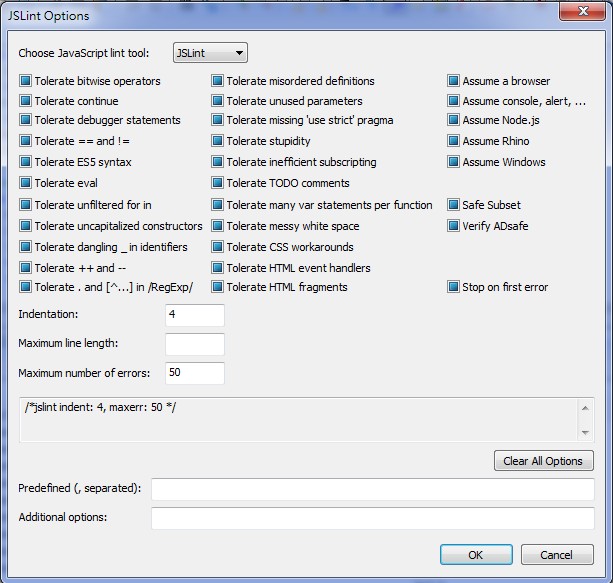Enable Assume a browser
This screenshot has width=613, height=583.
pos(453,81)
